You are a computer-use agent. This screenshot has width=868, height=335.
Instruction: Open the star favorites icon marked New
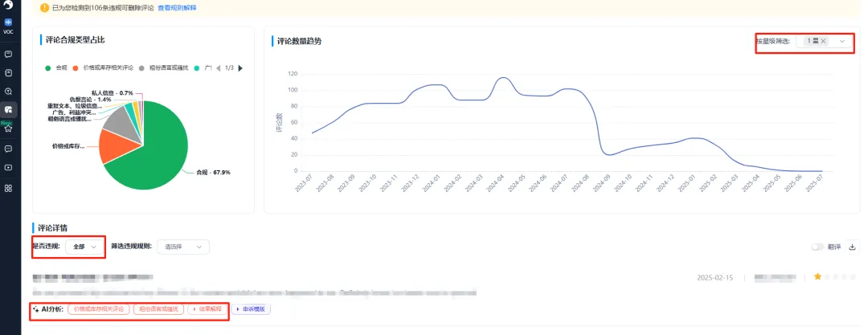coord(8,128)
